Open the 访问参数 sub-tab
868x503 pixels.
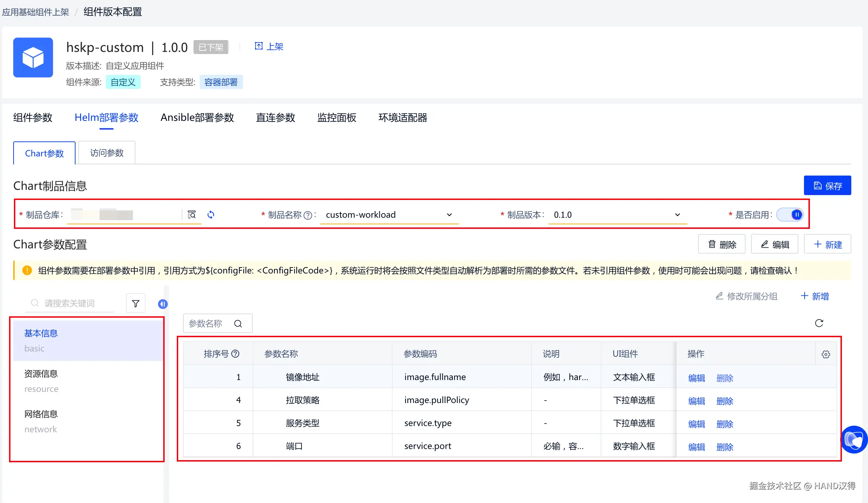(x=106, y=153)
